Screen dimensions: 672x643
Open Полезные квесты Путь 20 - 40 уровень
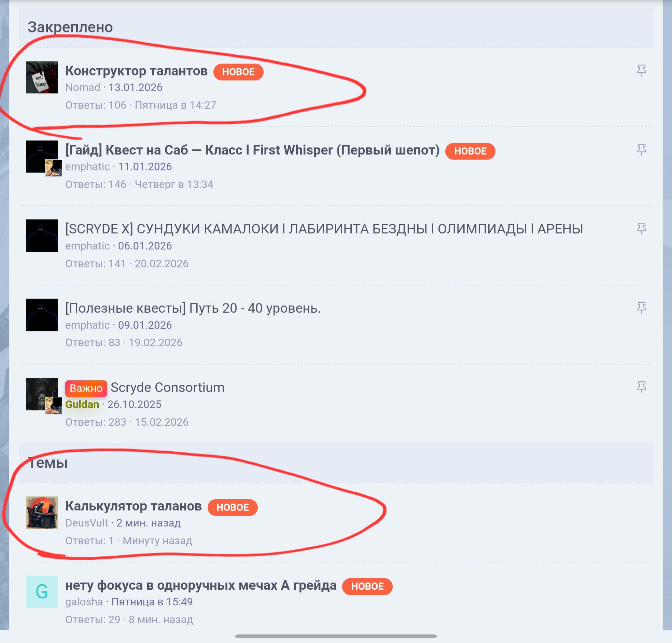point(193,308)
